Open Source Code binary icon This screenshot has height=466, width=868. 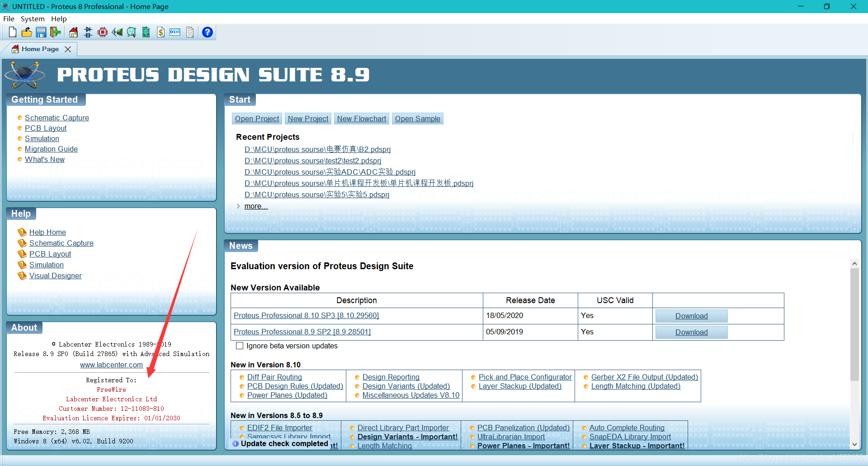(175, 32)
